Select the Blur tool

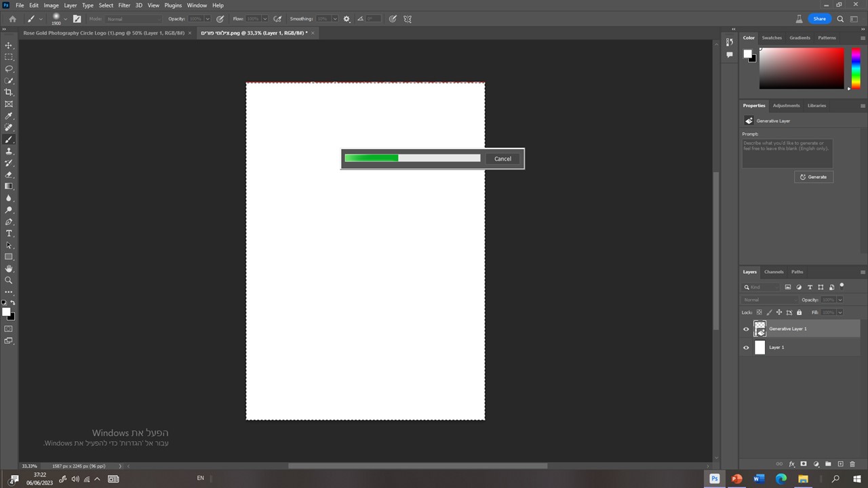(9, 198)
